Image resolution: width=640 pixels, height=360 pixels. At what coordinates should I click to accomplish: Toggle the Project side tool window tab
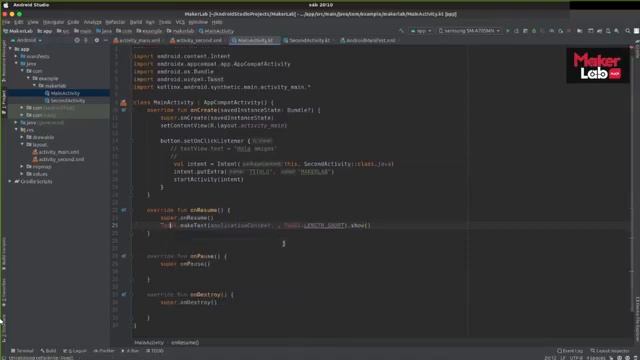4,102
